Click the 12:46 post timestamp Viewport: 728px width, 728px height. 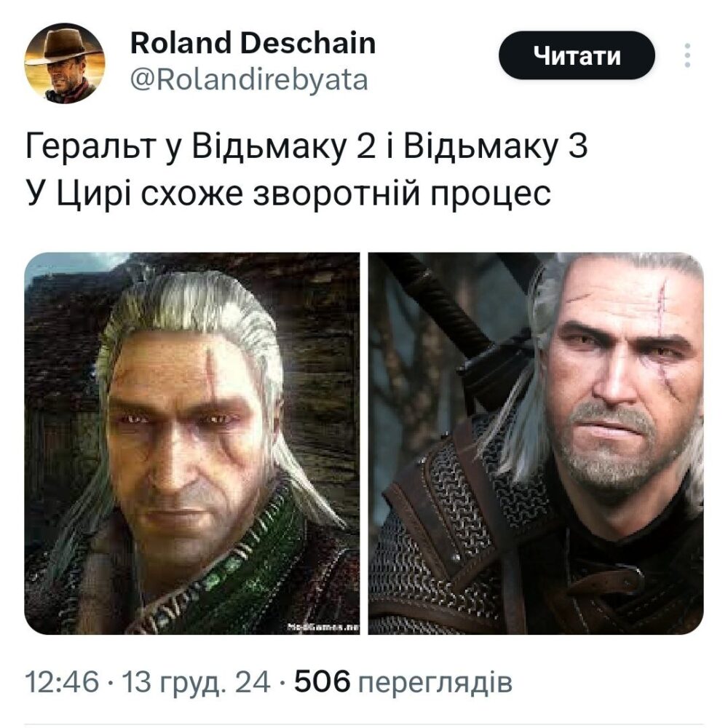(x=62, y=681)
